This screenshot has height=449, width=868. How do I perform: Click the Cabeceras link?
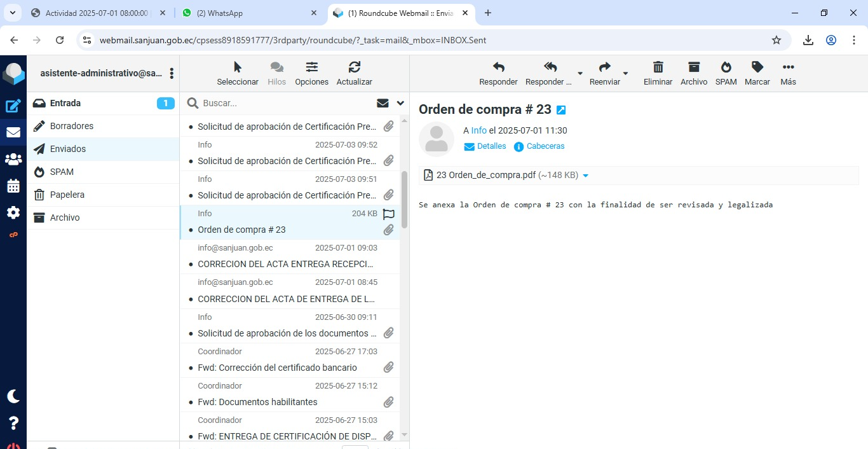click(x=545, y=146)
